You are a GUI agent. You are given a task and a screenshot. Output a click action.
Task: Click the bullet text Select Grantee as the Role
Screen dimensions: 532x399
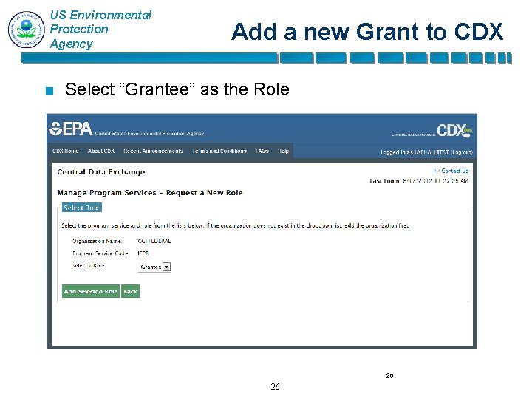pyautogui.click(x=177, y=89)
